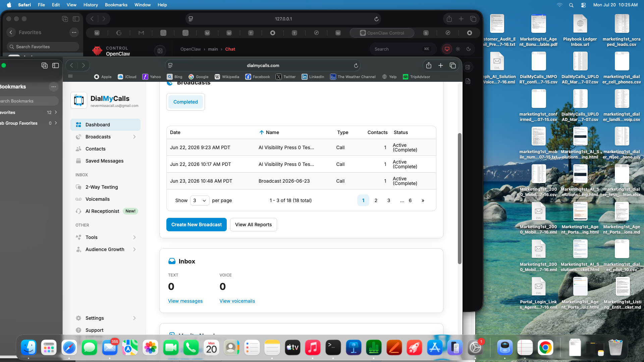Open the Apple bookmark in favorites bar
The height and width of the screenshot is (362, 644).
point(103,77)
